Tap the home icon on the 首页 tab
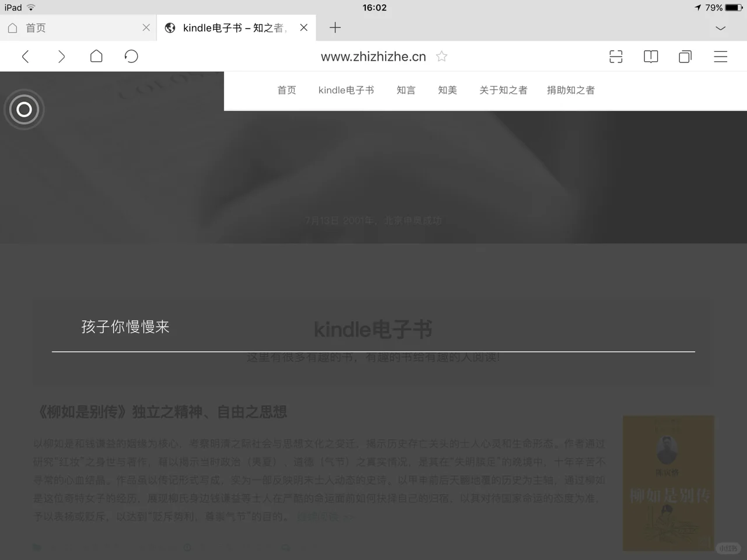747x560 pixels. click(12, 27)
